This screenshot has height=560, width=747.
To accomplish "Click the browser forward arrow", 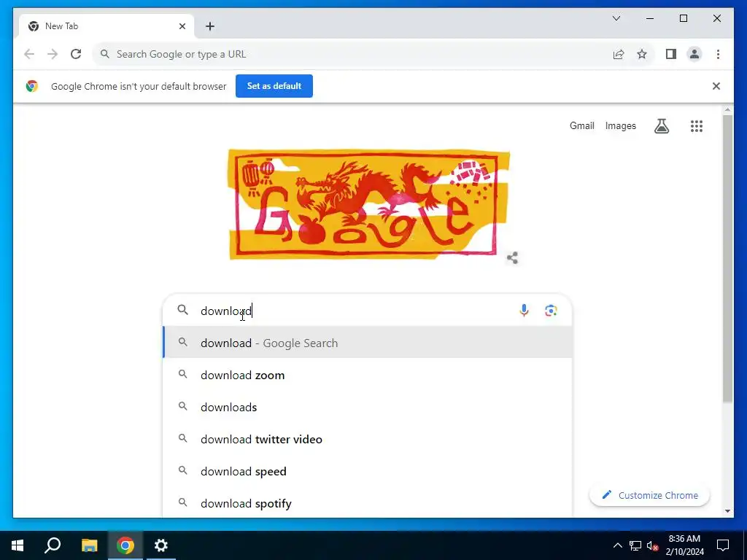I will (53, 54).
